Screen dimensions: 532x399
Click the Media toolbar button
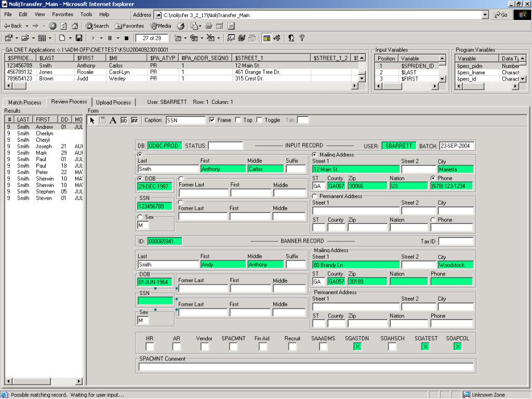coord(161,26)
